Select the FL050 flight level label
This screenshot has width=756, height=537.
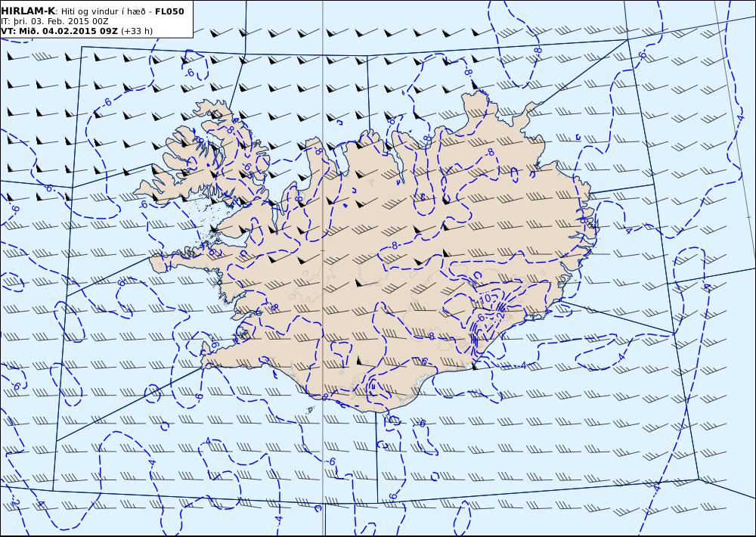pos(169,11)
